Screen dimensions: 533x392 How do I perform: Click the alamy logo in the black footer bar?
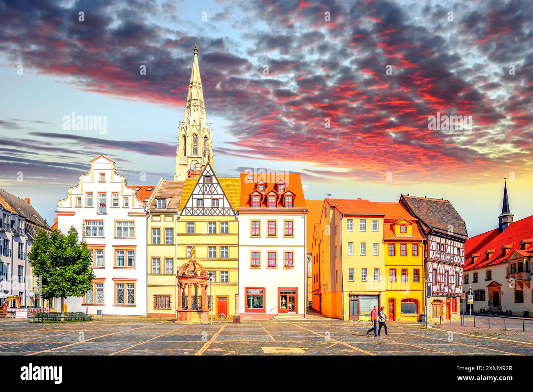tap(41, 374)
